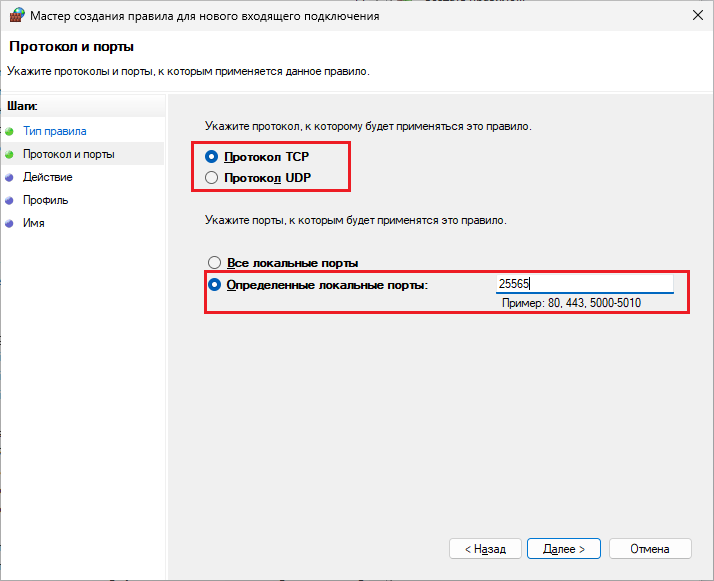714x581 pixels.
Task: Select Все локальные порты radio button
Action: 213,263
